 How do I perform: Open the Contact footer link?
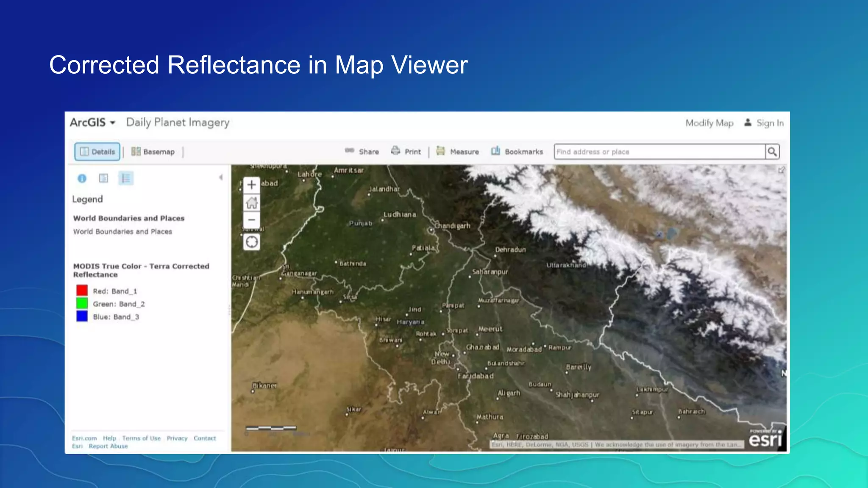pos(205,438)
